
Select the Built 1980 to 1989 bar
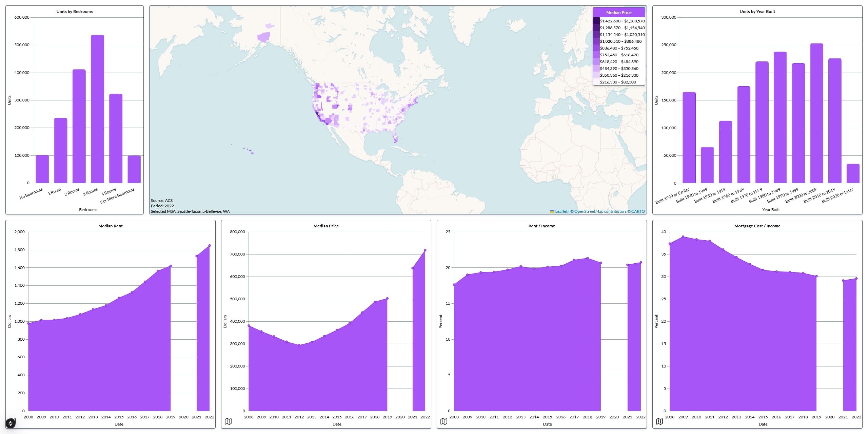[x=780, y=117]
